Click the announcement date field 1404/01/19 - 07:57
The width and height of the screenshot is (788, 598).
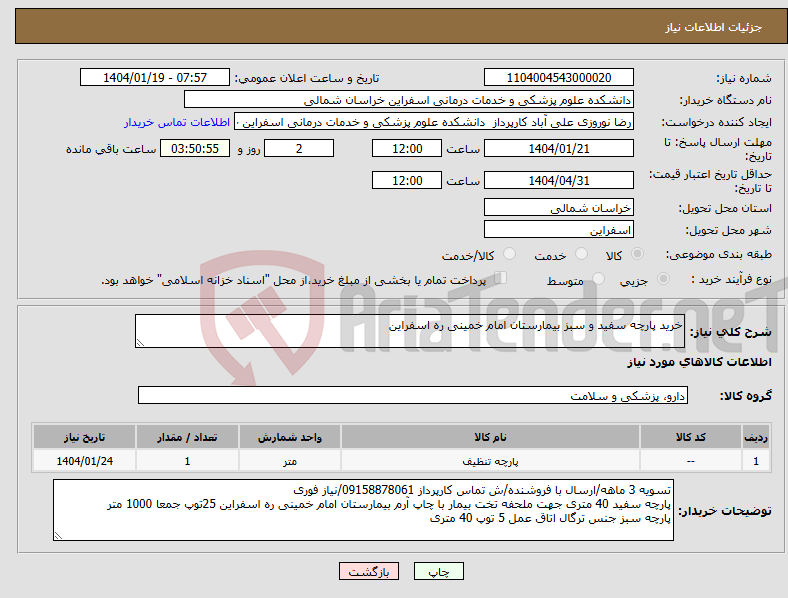point(155,77)
